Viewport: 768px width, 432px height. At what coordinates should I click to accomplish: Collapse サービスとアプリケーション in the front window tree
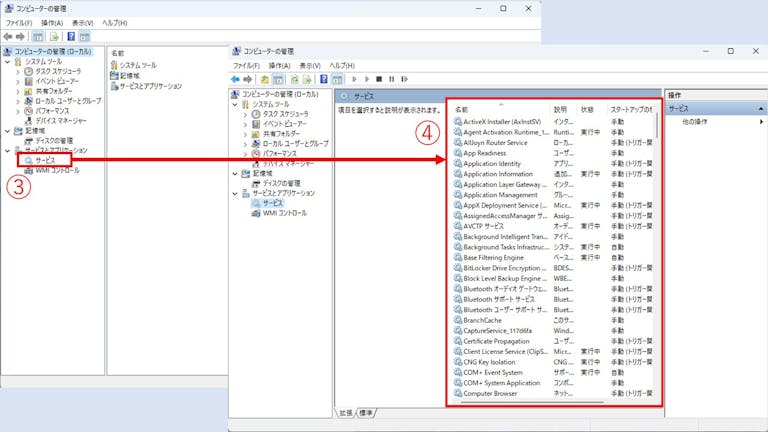pyautogui.click(x=235, y=193)
